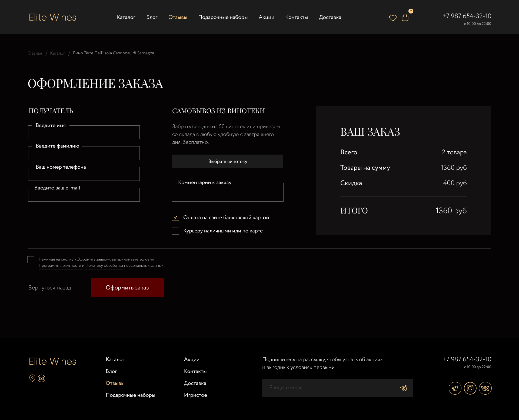Click the order comment text field
519x420 pixels.
pos(228,193)
